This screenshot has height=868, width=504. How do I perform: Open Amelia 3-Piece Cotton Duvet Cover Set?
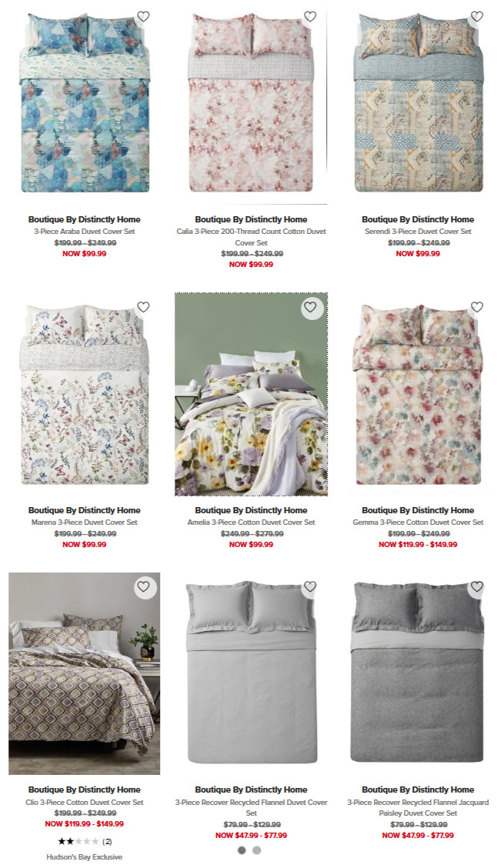[x=251, y=522]
